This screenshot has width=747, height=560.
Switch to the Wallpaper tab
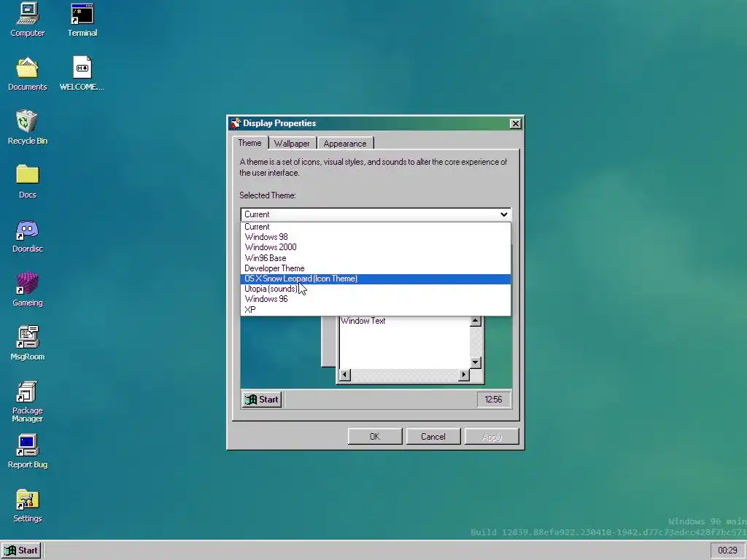(x=292, y=144)
